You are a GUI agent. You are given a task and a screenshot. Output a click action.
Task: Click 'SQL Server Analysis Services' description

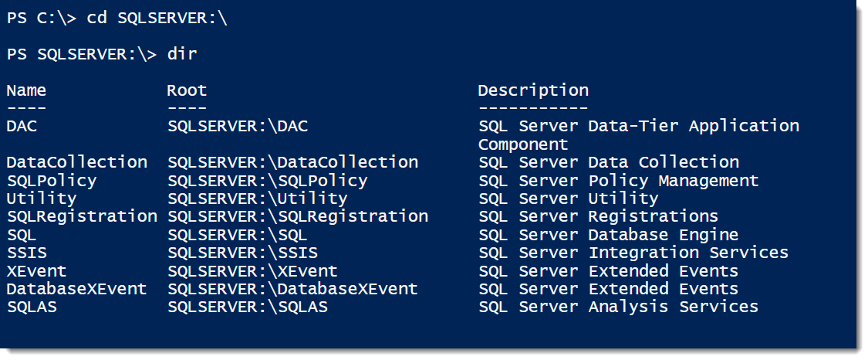(618, 307)
